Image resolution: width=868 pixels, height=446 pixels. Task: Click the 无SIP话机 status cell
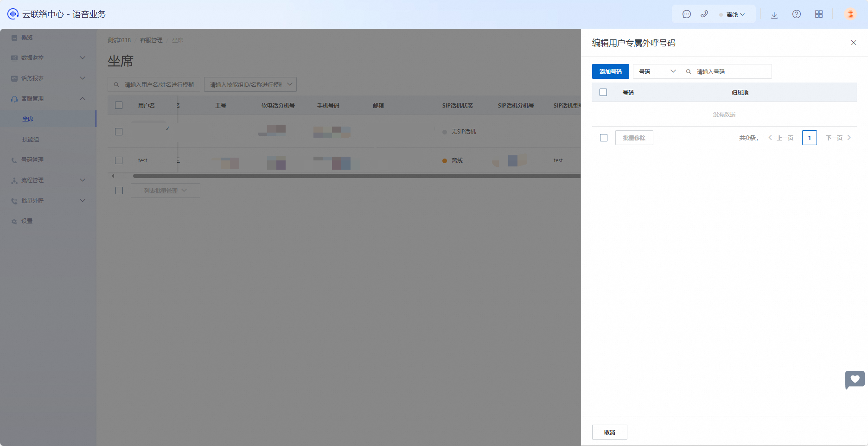click(459, 132)
